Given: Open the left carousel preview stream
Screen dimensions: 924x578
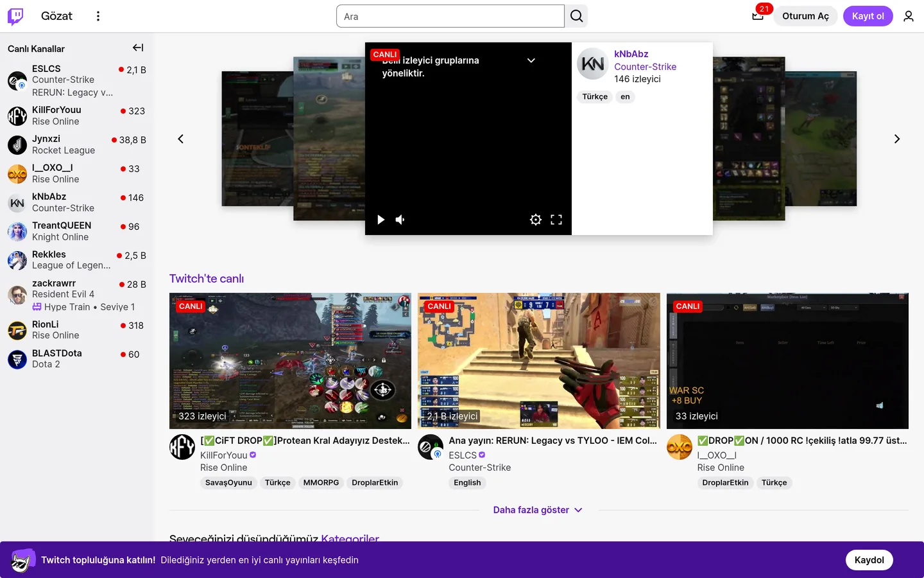Looking at the screenshot, I should pos(329,139).
